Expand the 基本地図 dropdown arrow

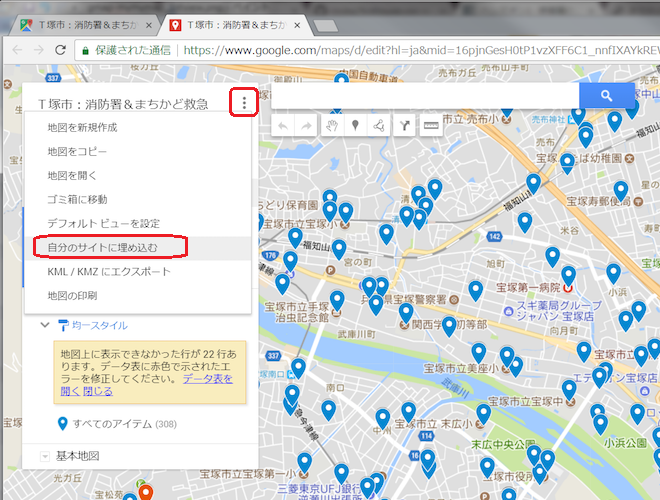45,456
